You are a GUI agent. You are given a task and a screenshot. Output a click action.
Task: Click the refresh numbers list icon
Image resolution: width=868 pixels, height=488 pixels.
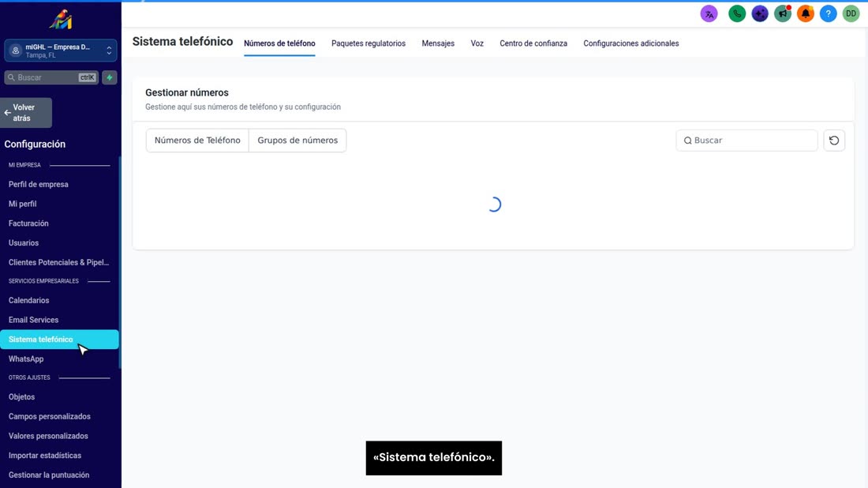pos(834,141)
